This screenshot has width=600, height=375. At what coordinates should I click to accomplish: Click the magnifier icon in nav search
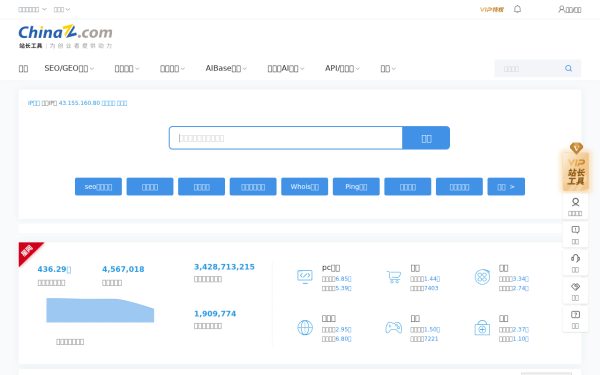pos(568,68)
